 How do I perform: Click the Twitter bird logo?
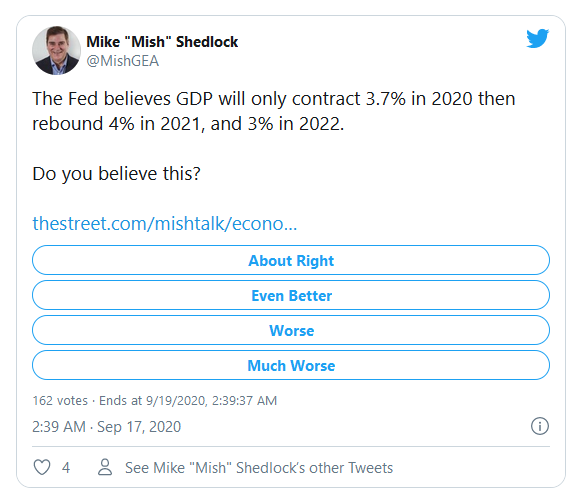(537, 38)
